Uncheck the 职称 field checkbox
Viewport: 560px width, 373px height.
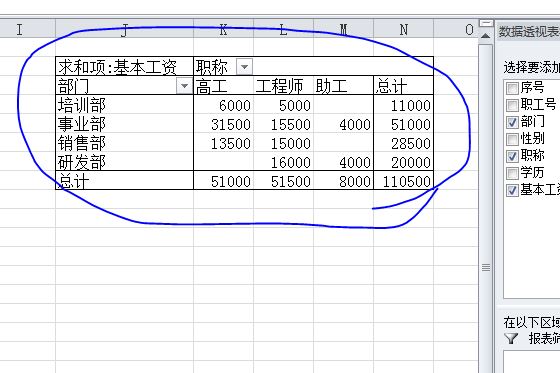point(512,156)
